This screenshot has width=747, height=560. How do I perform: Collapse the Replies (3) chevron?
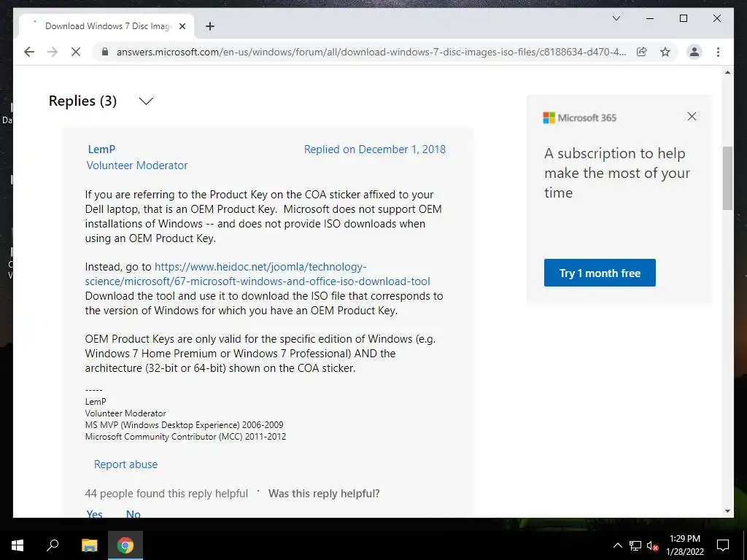pyautogui.click(x=146, y=101)
